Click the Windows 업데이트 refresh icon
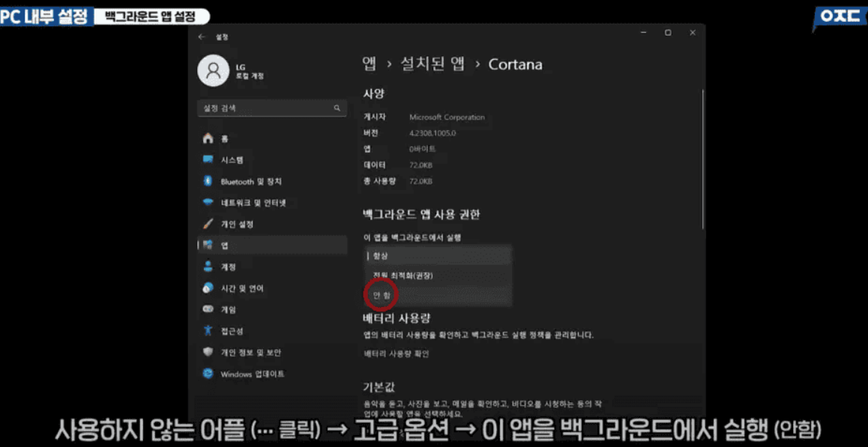This screenshot has height=447, width=868. [x=208, y=374]
